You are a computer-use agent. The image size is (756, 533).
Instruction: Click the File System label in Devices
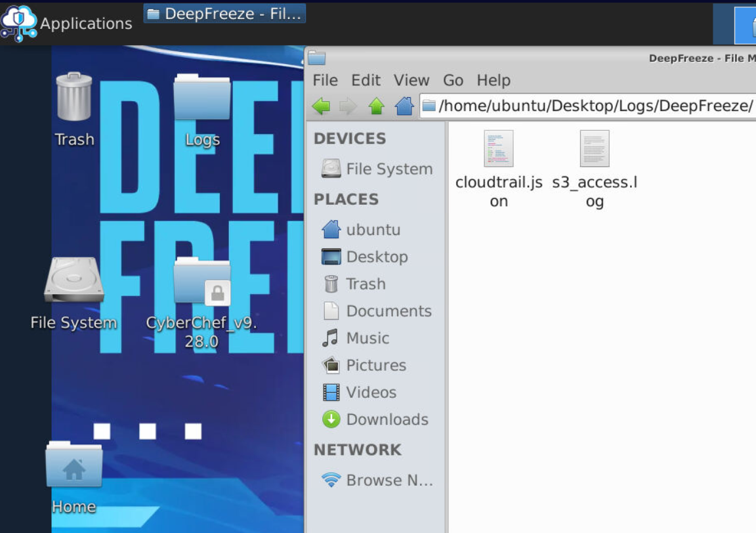tap(390, 169)
